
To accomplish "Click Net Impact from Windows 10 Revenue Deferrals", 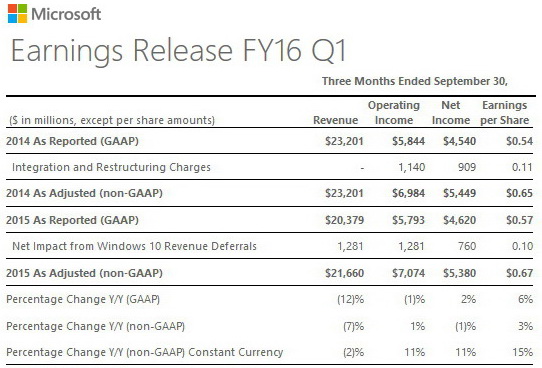I will [134, 246].
